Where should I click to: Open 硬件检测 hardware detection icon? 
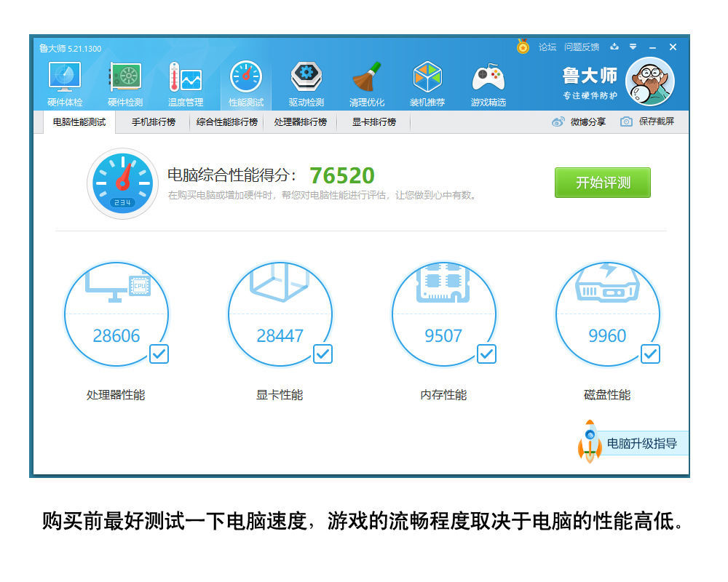(125, 84)
